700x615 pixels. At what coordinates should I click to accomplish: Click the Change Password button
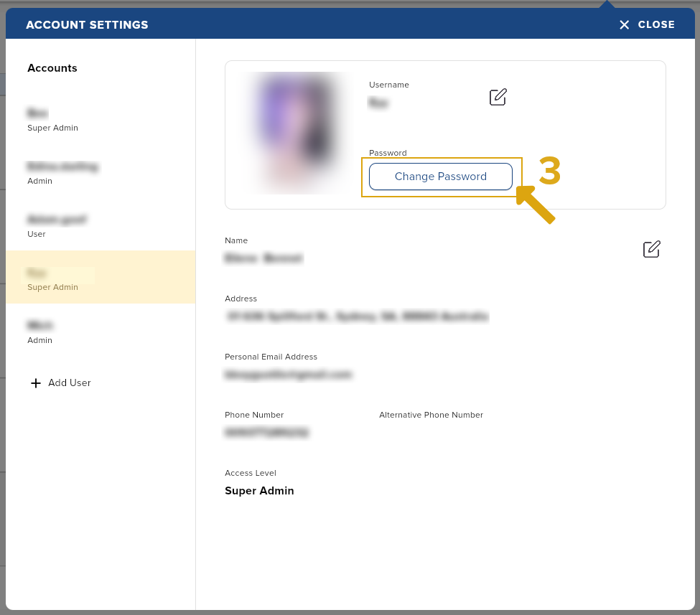(x=440, y=177)
